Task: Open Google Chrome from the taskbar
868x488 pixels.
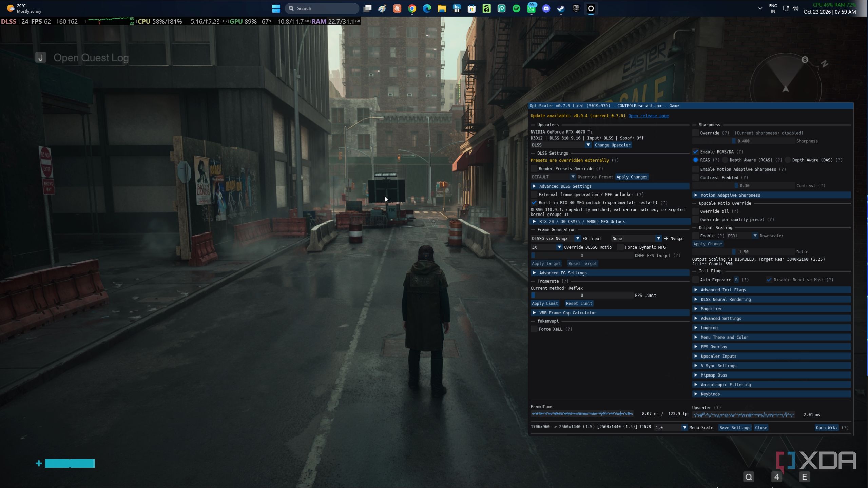Action: 412,8
